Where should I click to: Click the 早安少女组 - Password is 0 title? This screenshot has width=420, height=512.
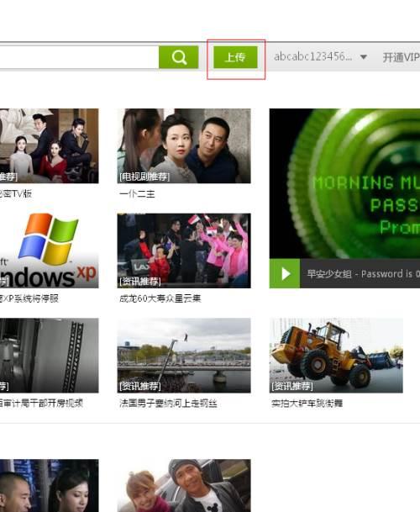click(363, 273)
